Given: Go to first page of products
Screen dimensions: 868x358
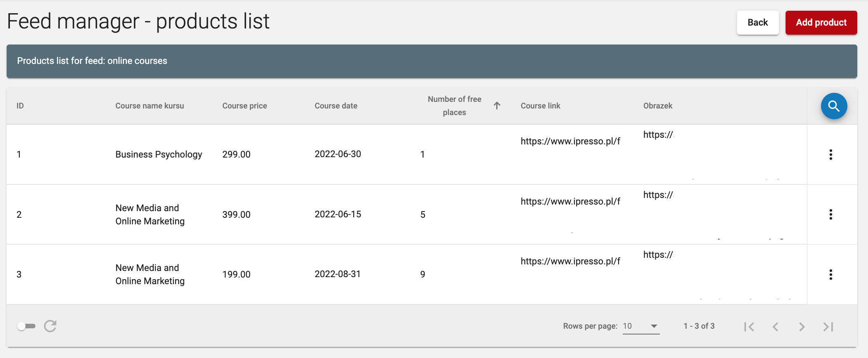Looking at the screenshot, I should pyautogui.click(x=749, y=327).
